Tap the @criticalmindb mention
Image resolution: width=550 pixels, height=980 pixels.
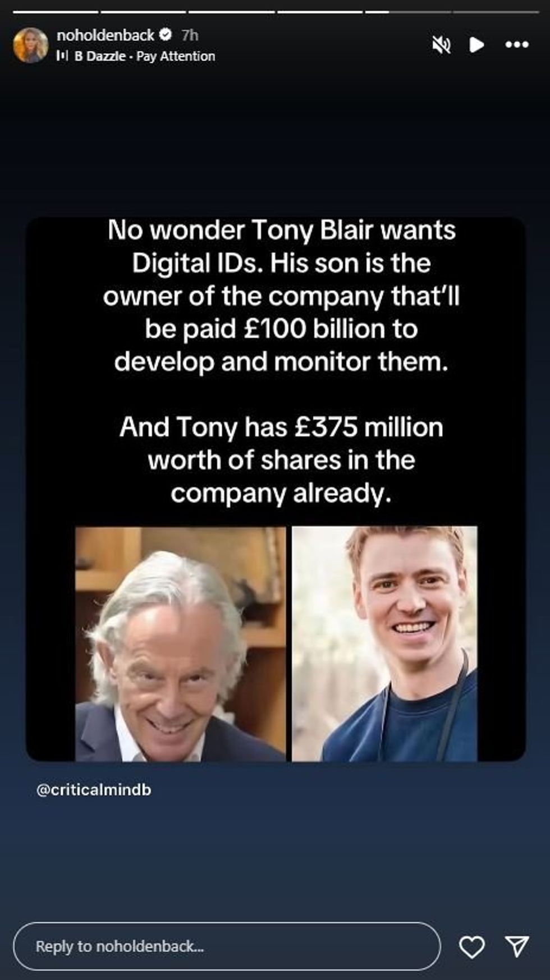click(94, 790)
